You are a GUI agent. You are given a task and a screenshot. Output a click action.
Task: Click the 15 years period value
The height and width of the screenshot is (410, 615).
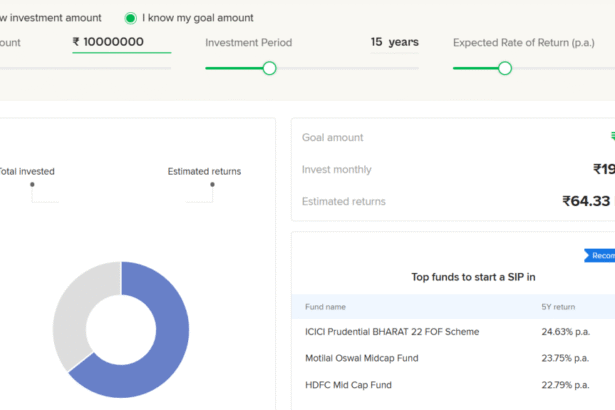[394, 42]
